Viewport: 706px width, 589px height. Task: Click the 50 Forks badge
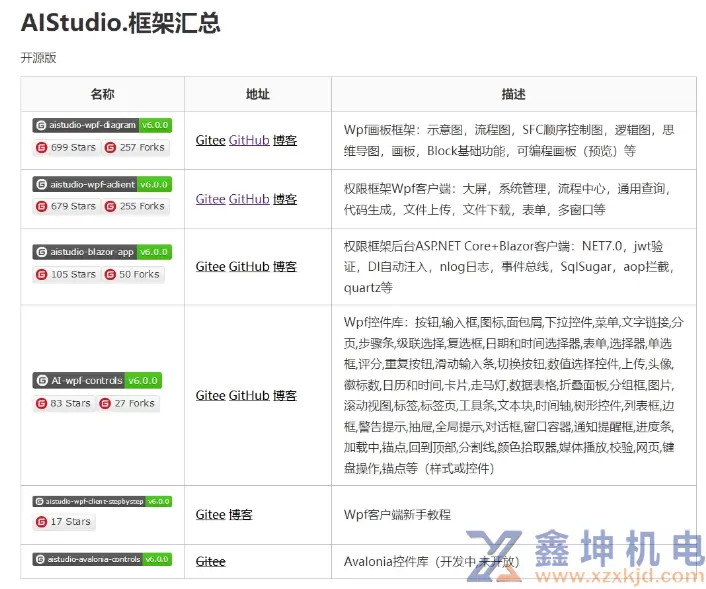[133, 274]
